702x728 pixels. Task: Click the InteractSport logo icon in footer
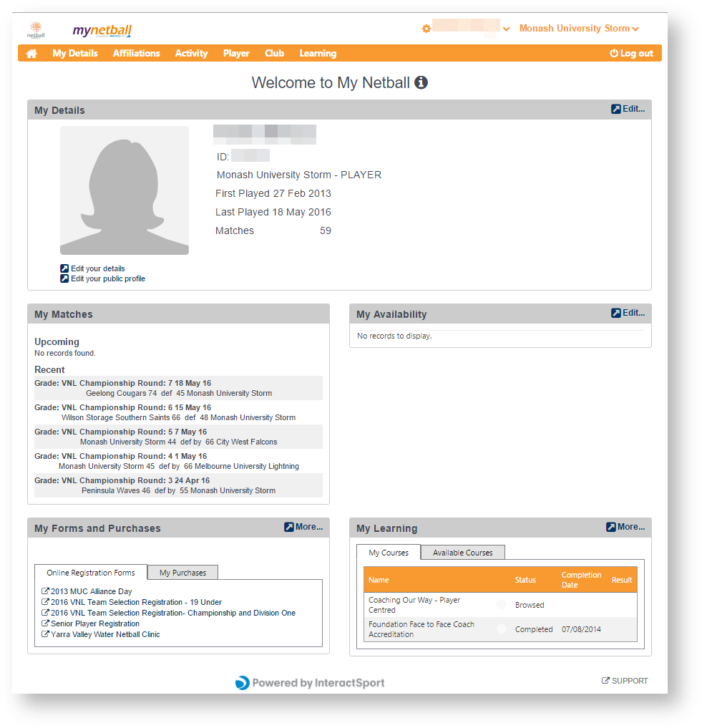[243, 682]
